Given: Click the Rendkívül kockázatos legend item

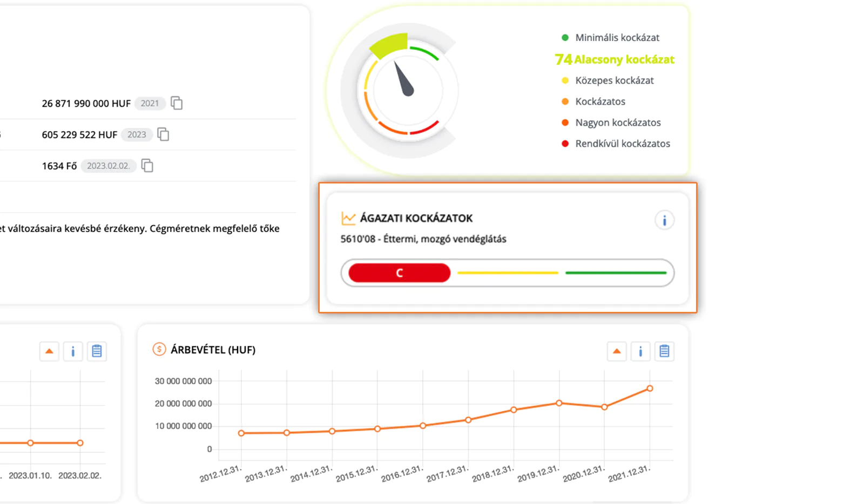Looking at the screenshot, I should pos(616,144).
